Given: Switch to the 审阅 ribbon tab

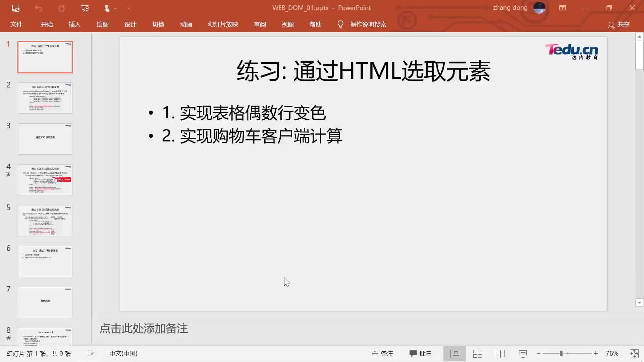Looking at the screenshot, I should point(260,24).
